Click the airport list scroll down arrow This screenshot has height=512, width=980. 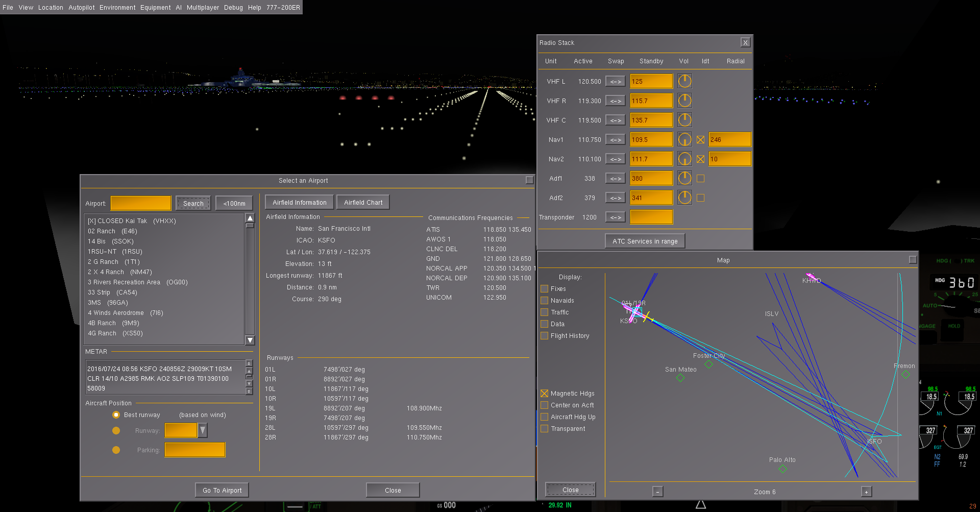point(250,339)
